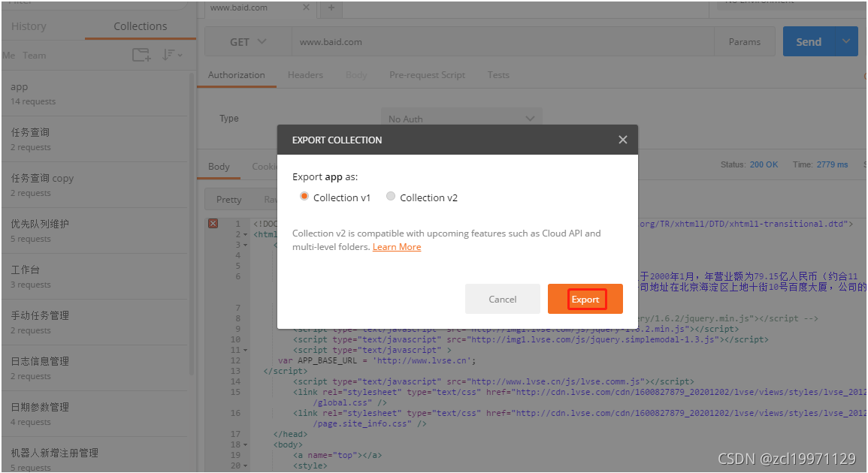Follow the Learn More link
Screen dimensions: 868x473
pos(396,247)
